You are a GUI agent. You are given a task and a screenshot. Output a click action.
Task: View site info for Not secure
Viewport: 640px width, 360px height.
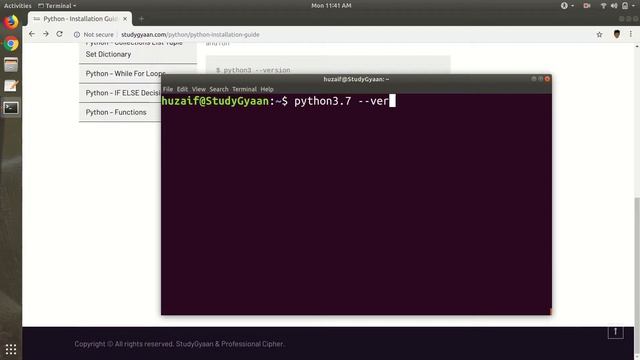coord(94,35)
